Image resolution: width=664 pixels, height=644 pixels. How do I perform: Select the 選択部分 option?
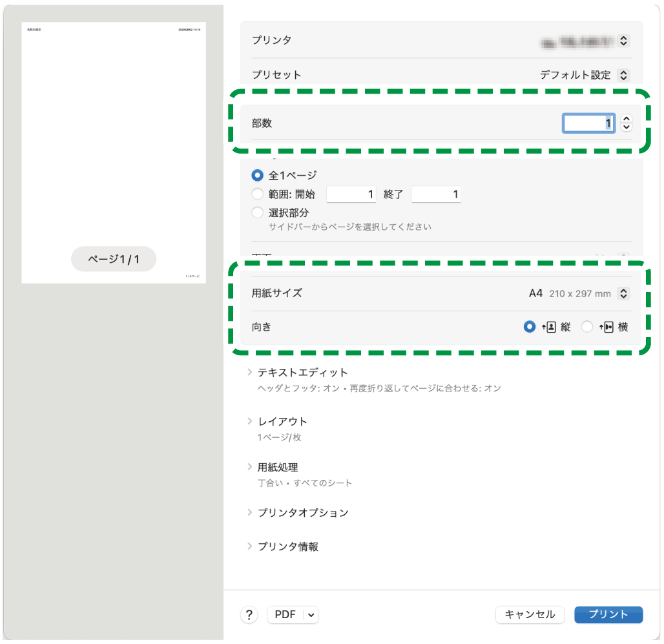point(258,212)
